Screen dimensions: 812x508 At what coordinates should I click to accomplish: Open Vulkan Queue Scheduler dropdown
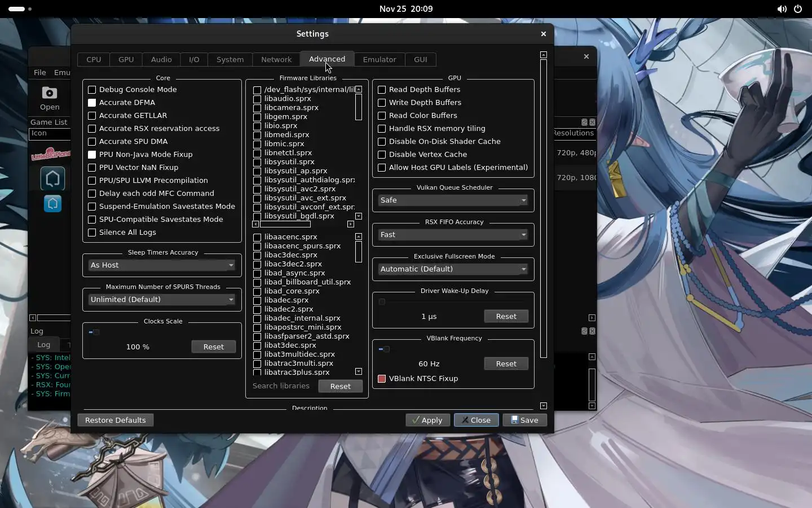coord(453,200)
